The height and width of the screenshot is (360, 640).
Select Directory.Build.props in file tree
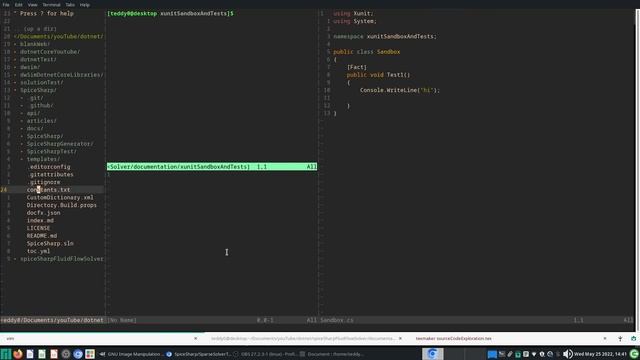coord(62,205)
